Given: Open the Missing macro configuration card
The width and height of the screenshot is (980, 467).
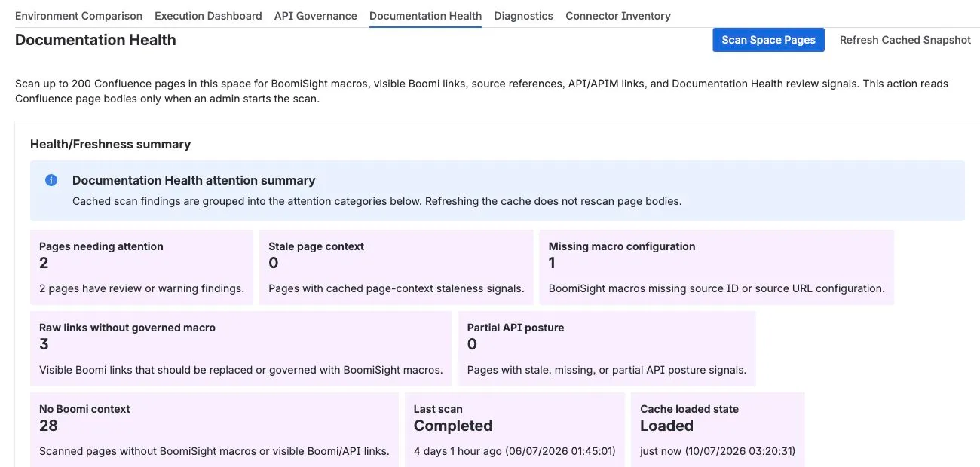Looking at the screenshot, I should [x=716, y=267].
